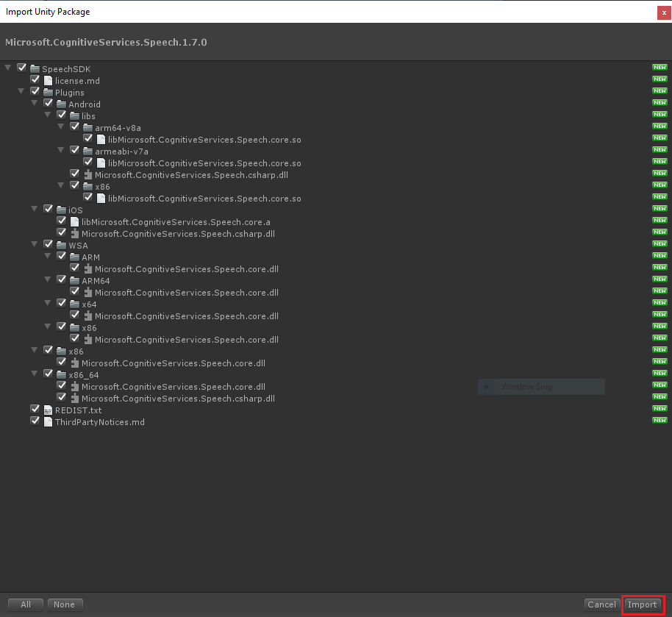
Task: Uncheck the ThirdPartyNotices.md checkbox
Action: pyautogui.click(x=35, y=421)
